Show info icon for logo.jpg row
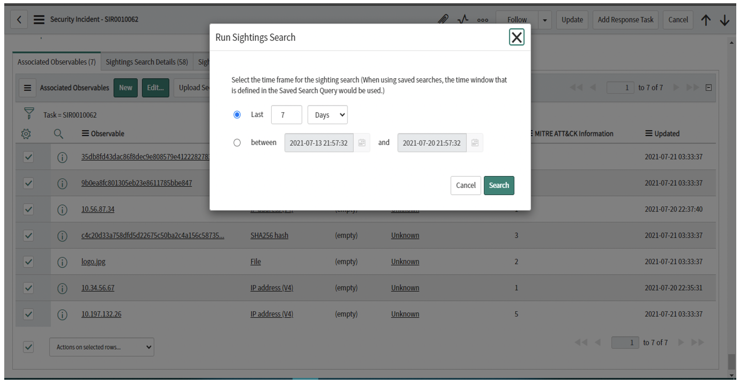 (x=62, y=262)
